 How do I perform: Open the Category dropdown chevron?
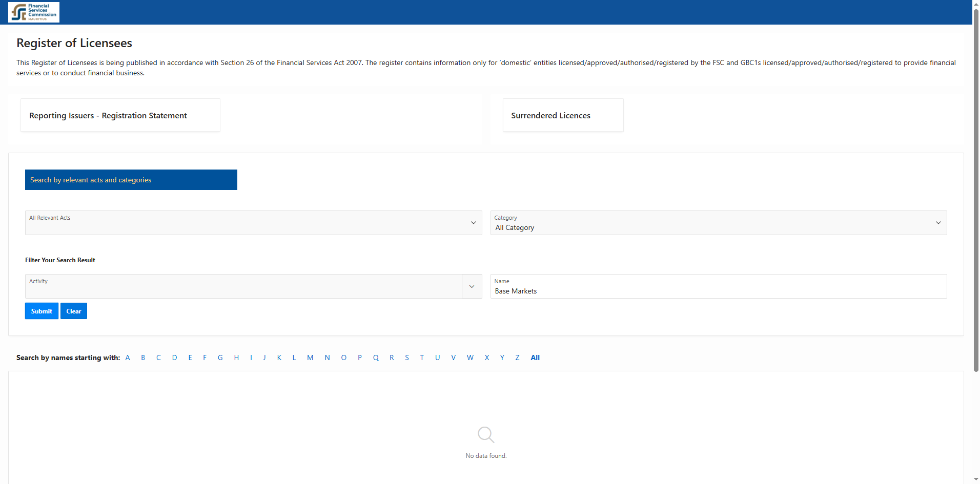(938, 223)
